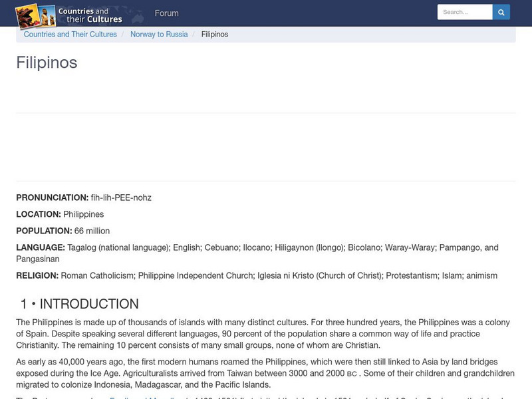This screenshot has width=532, height=399.
Task: Click the search magnifying glass icon
Action: tap(501, 11)
